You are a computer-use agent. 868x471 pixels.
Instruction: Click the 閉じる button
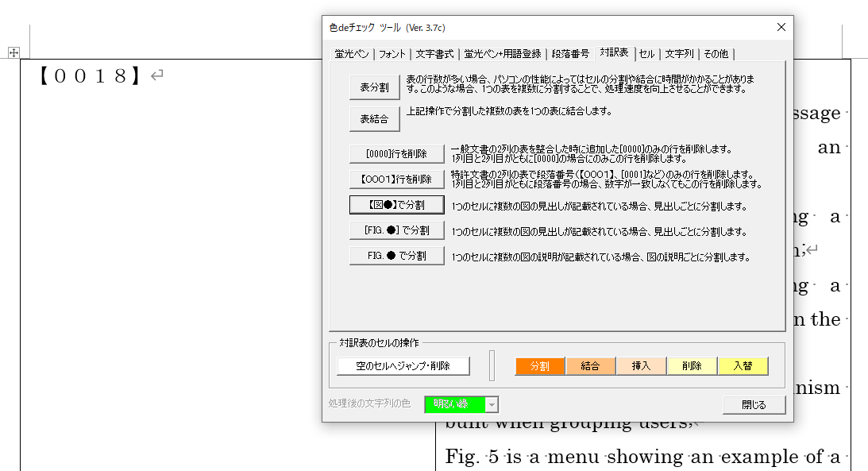(754, 405)
